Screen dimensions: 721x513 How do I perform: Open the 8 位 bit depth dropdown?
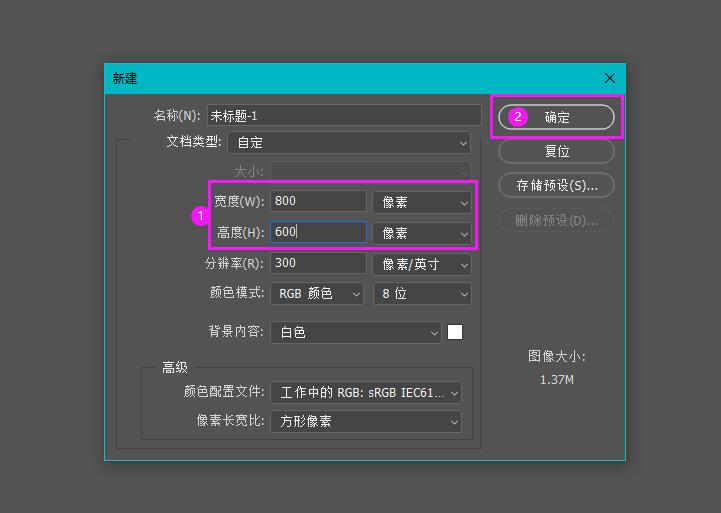(x=422, y=294)
